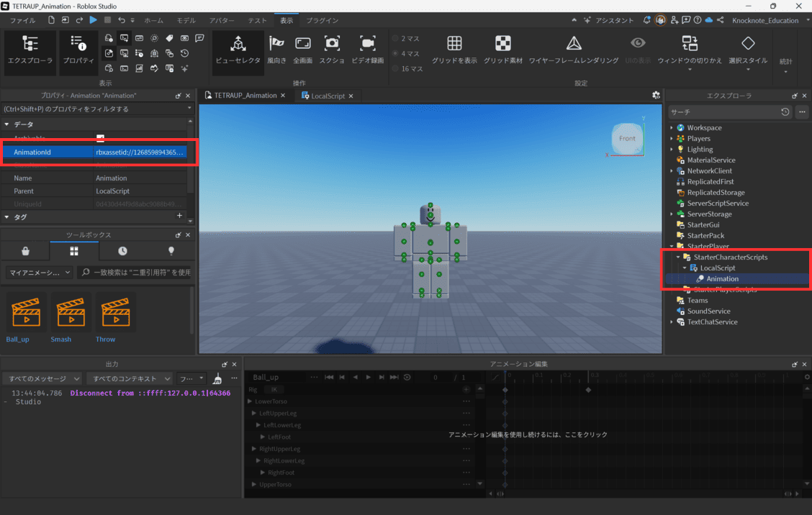Open the Toolbox marketplace bag tab
Screen dimensions: 812x515
coord(25,251)
